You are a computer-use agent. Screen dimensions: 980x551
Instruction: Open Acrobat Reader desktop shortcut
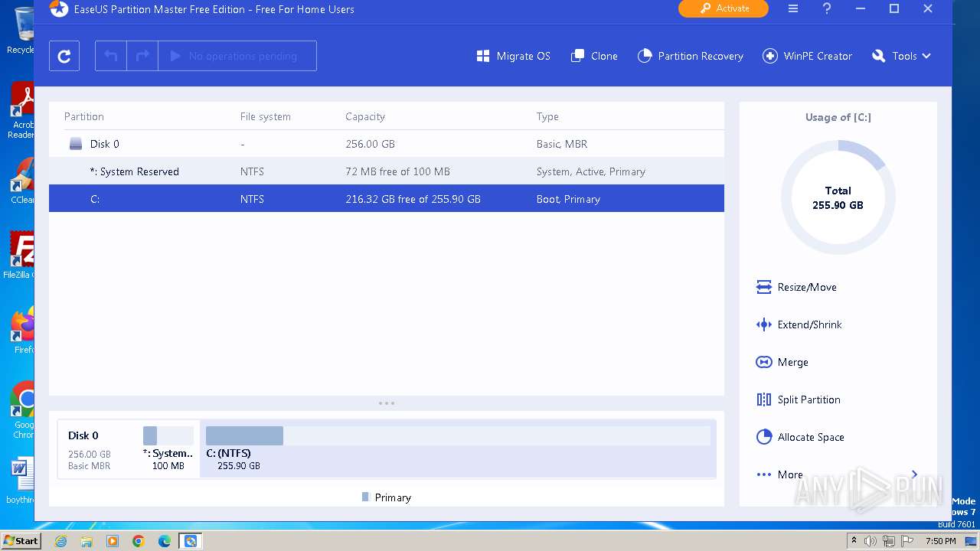[x=21, y=111]
